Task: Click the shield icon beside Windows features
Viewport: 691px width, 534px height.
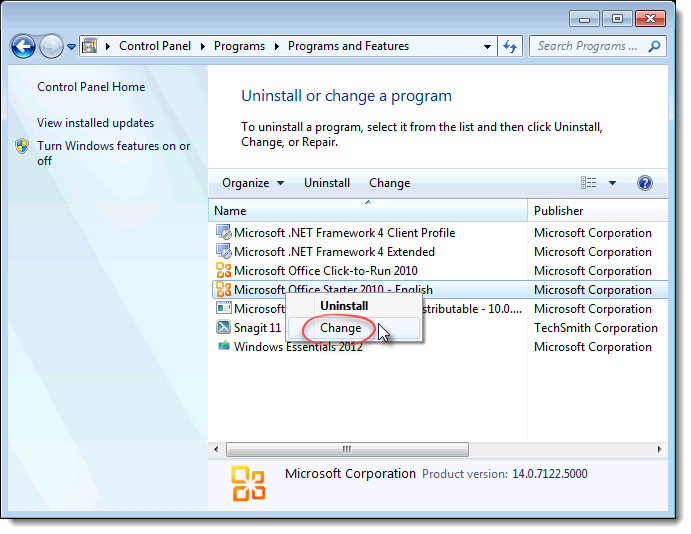Action: pyautogui.click(x=22, y=146)
